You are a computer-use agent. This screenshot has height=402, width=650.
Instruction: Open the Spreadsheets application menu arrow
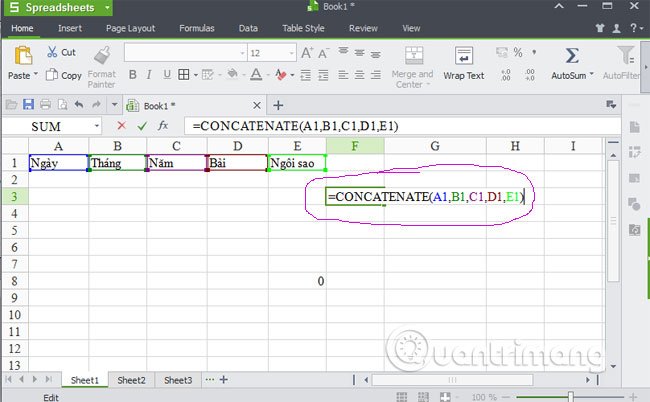pos(107,7)
